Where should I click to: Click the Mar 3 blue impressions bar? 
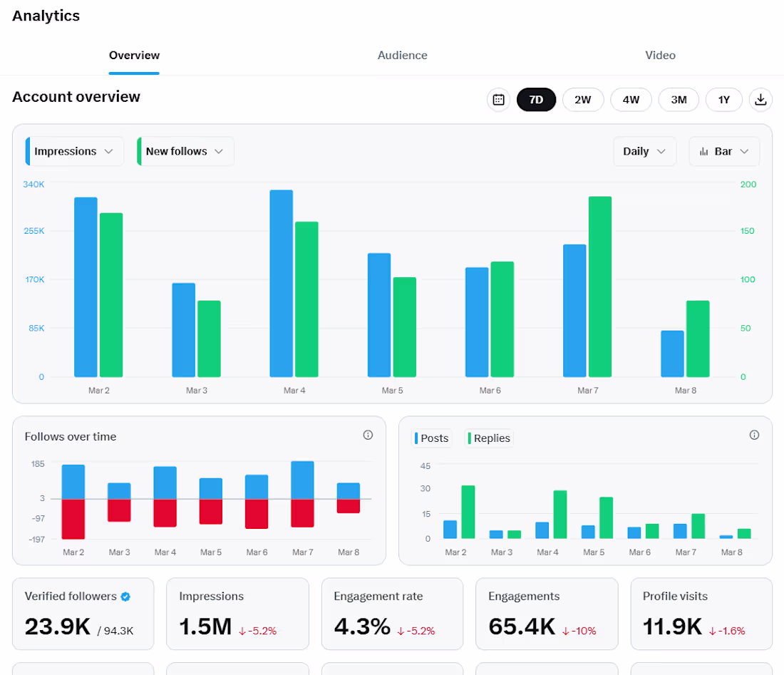click(x=183, y=330)
